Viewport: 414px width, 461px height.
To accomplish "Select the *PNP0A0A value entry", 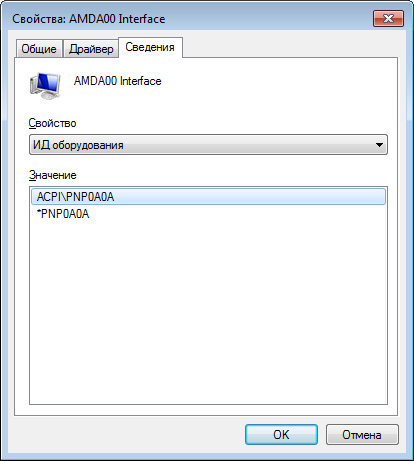I will 63,214.
